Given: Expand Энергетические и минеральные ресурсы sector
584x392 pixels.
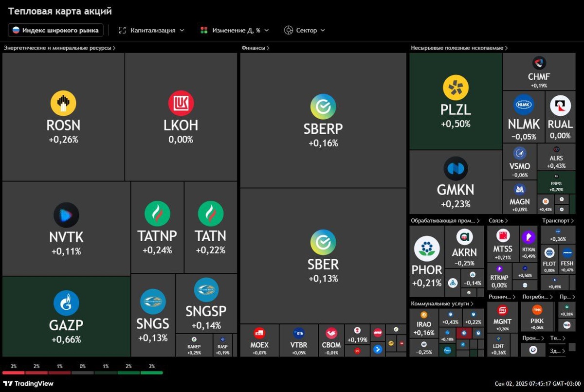Looking at the screenshot, I should pyautogui.click(x=59, y=48).
